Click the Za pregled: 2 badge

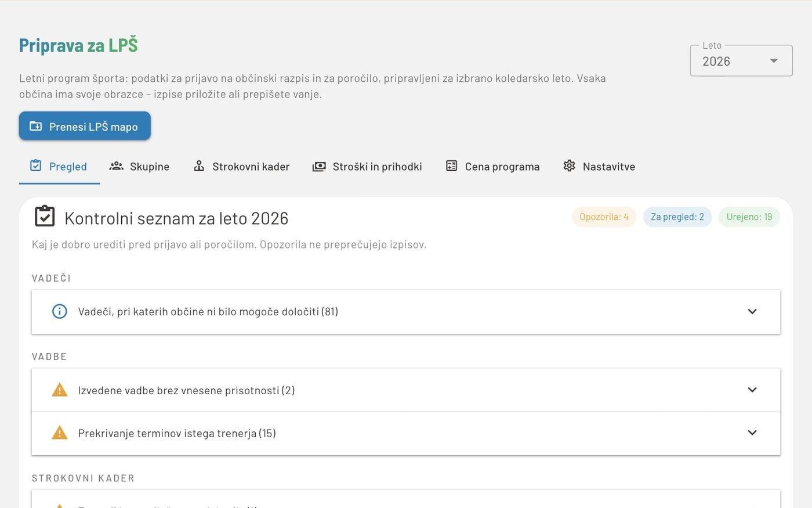pyautogui.click(x=677, y=217)
